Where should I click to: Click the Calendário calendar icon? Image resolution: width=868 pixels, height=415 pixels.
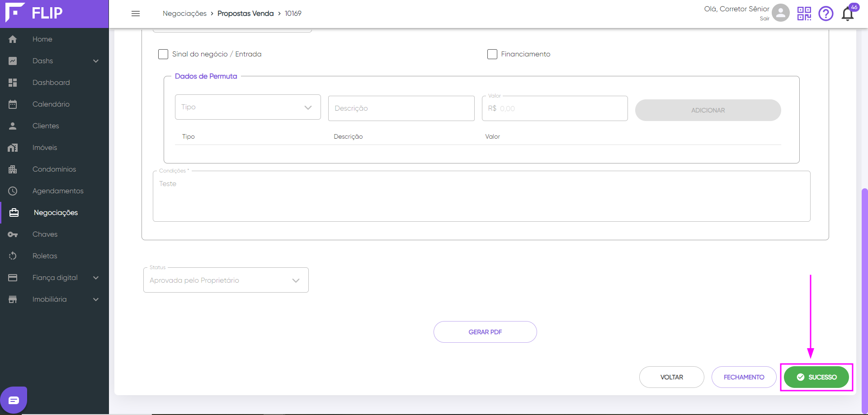[13, 104]
